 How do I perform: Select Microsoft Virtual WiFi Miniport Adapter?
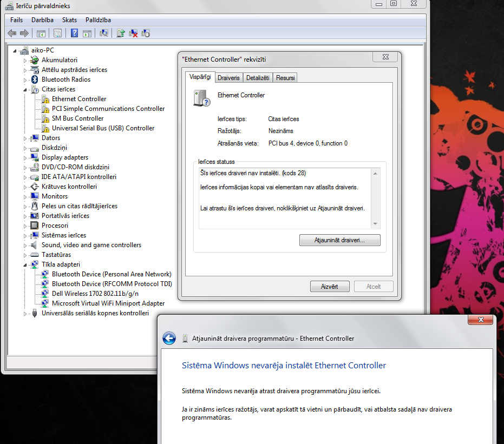click(108, 303)
